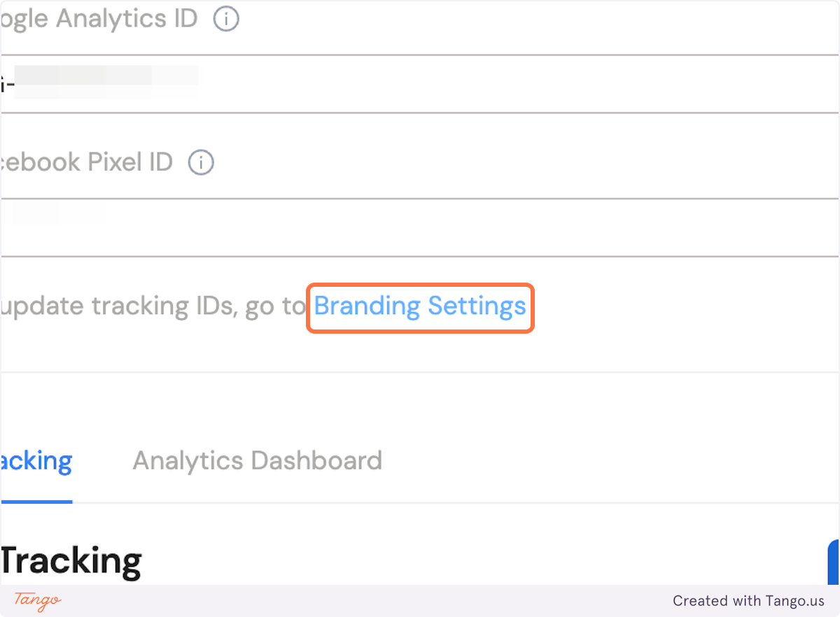The width and height of the screenshot is (840, 617).
Task: Click the Tango wordmark bottom left
Action: point(37,602)
